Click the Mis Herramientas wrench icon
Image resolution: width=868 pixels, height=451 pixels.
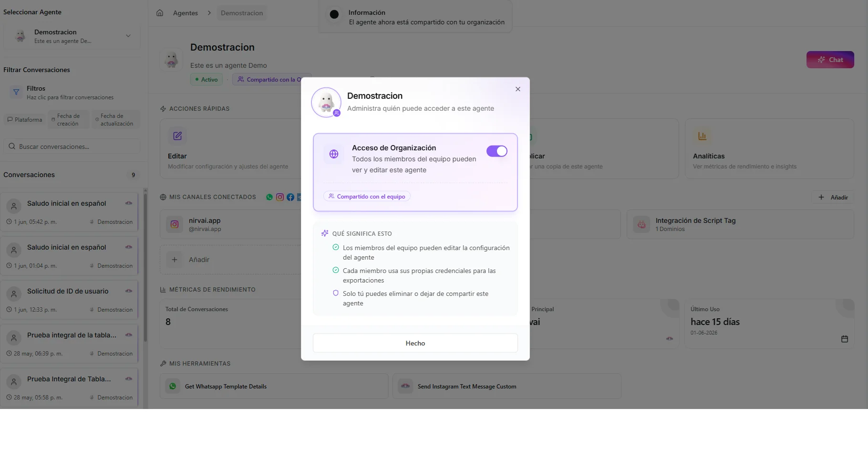(163, 364)
